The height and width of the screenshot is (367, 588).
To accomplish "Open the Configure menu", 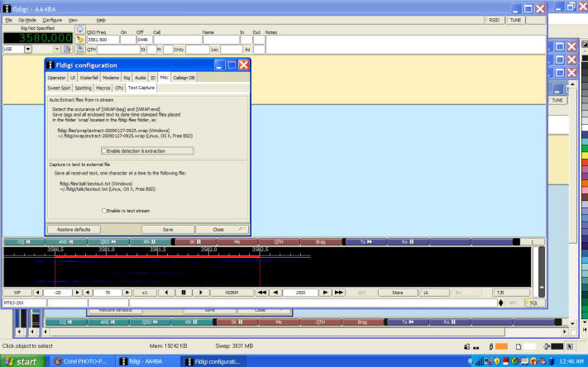I will point(52,20).
